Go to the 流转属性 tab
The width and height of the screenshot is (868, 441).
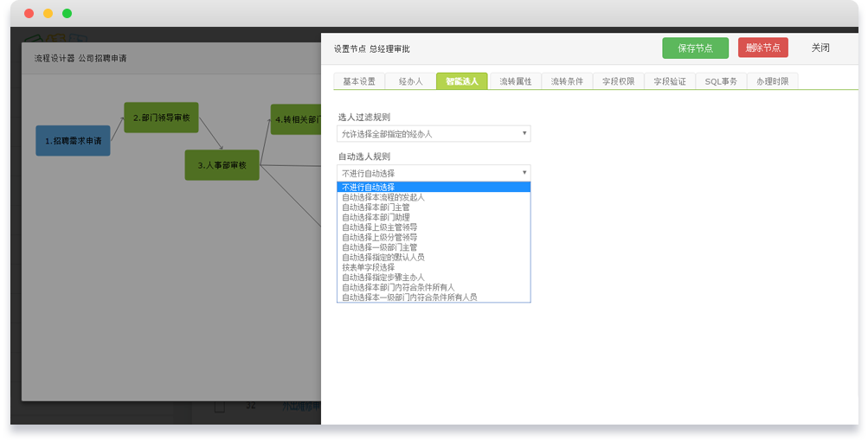coord(515,81)
